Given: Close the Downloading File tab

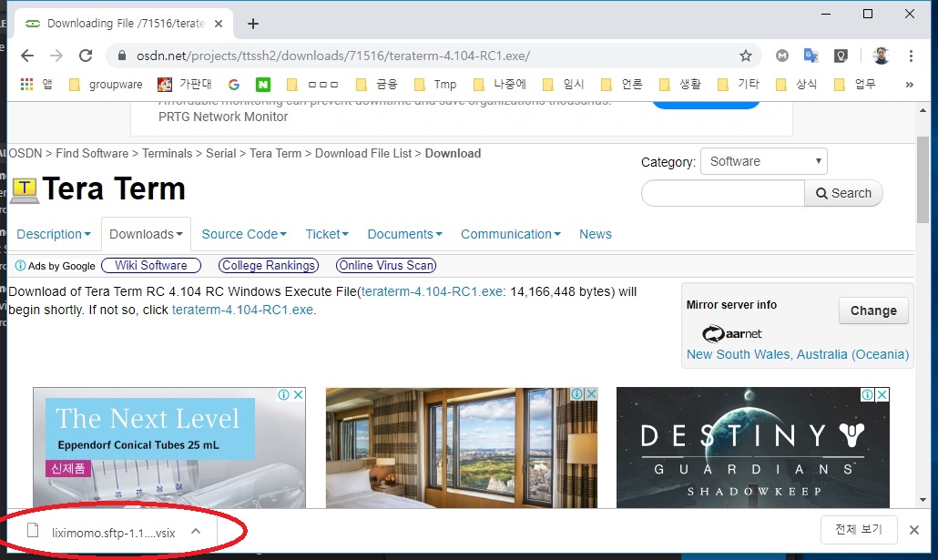Looking at the screenshot, I should [x=219, y=24].
